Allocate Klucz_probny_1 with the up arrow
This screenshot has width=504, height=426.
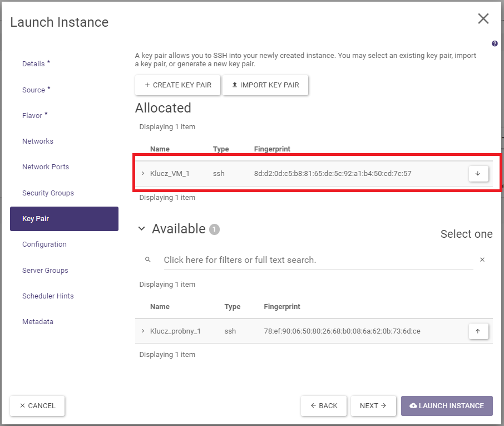pyautogui.click(x=478, y=331)
